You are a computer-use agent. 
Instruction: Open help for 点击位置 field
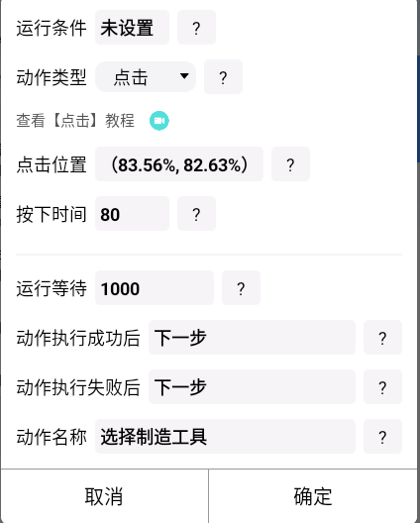coord(290,163)
